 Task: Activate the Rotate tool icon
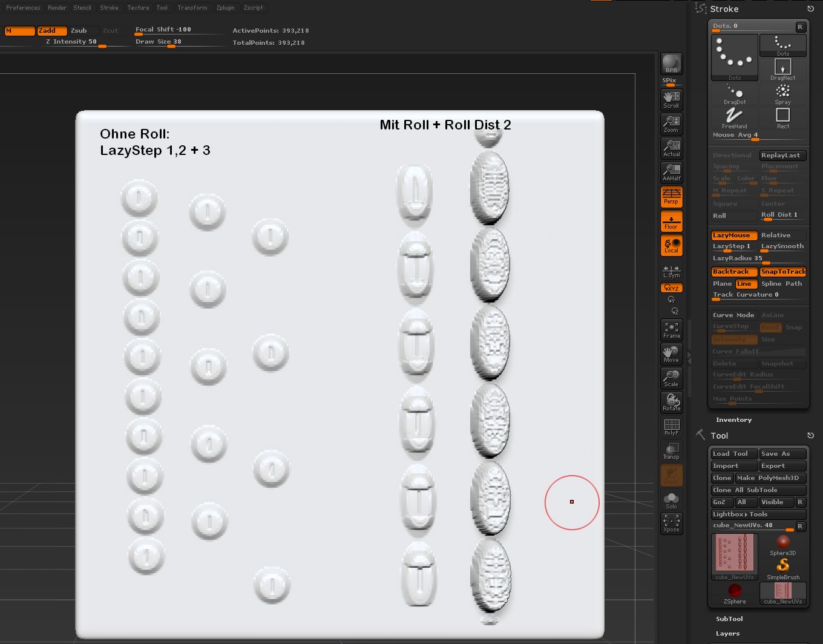tap(671, 402)
